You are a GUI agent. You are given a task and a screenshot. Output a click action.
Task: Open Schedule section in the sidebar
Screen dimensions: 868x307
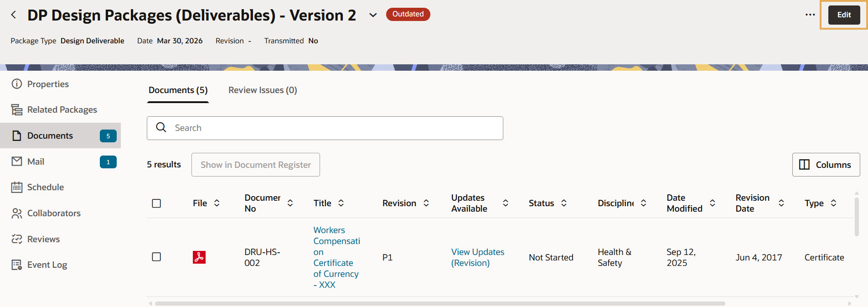[45, 187]
